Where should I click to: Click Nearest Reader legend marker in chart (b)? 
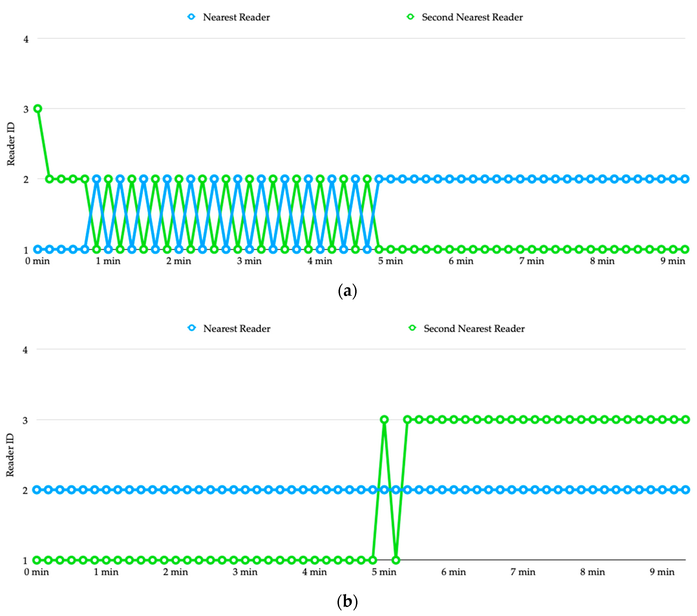(192, 328)
